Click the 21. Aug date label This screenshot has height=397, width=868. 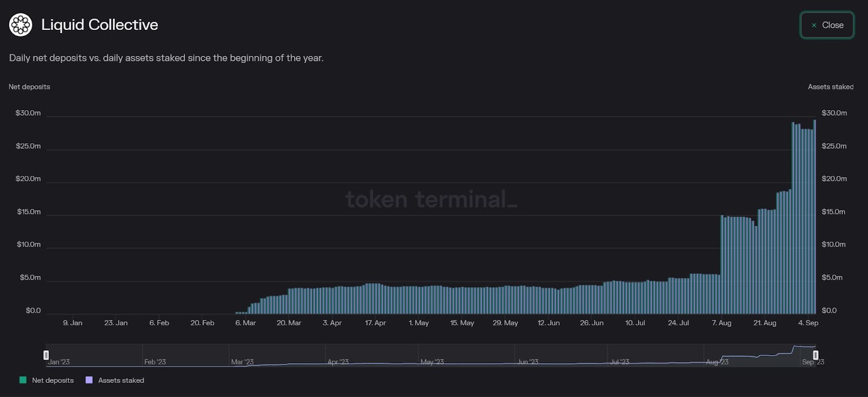click(x=765, y=323)
